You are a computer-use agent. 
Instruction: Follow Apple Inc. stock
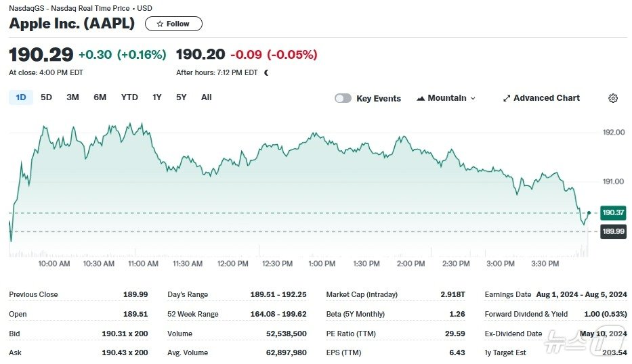(x=173, y=24)
